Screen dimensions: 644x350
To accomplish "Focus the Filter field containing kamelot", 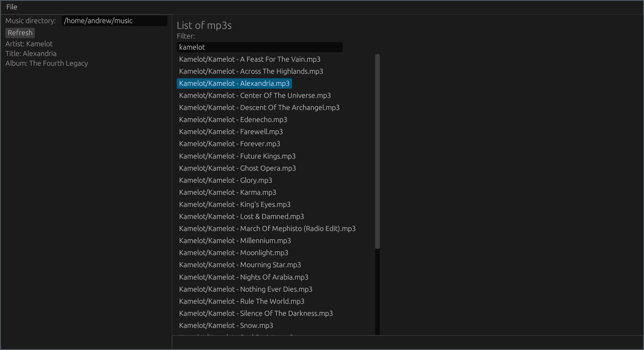I will (x=260, y=47).
